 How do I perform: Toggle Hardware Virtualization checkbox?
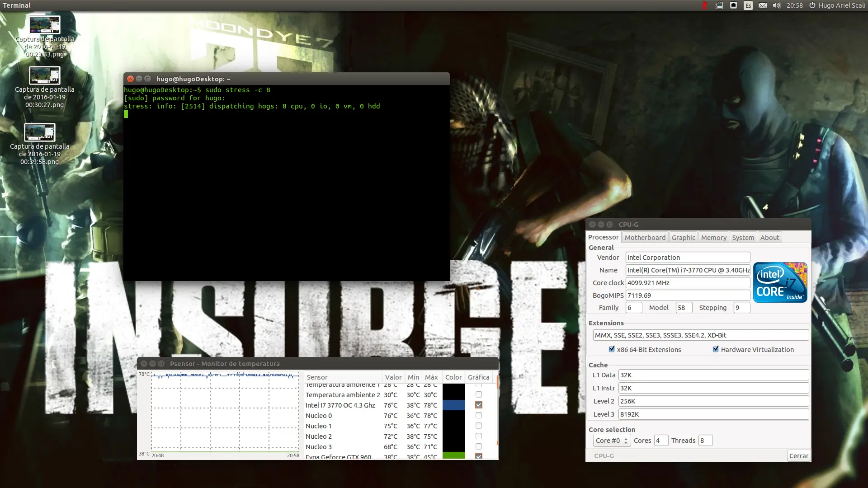click(x=716, y=349)
